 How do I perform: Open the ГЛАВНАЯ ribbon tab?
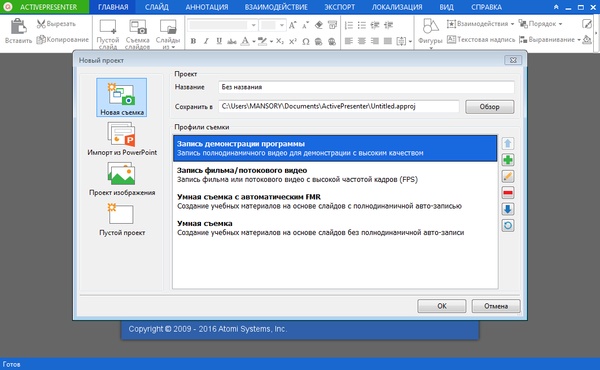coord(113,7)
